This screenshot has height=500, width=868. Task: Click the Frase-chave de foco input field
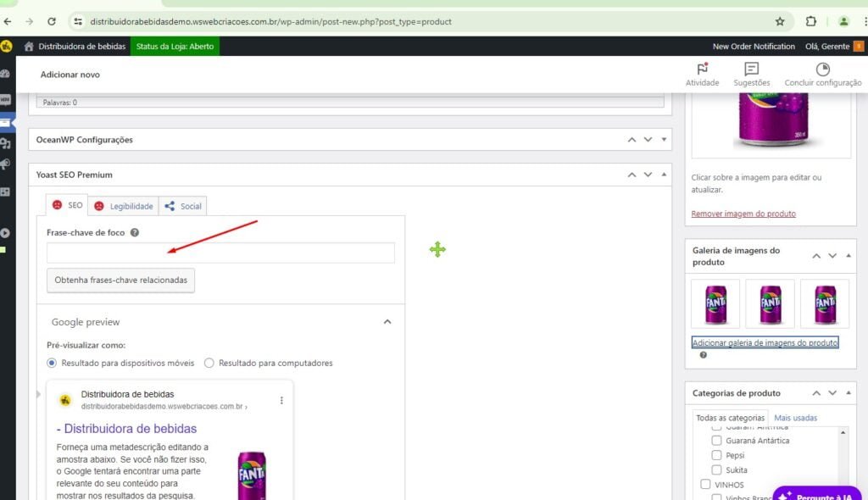(x=221, y=253)
